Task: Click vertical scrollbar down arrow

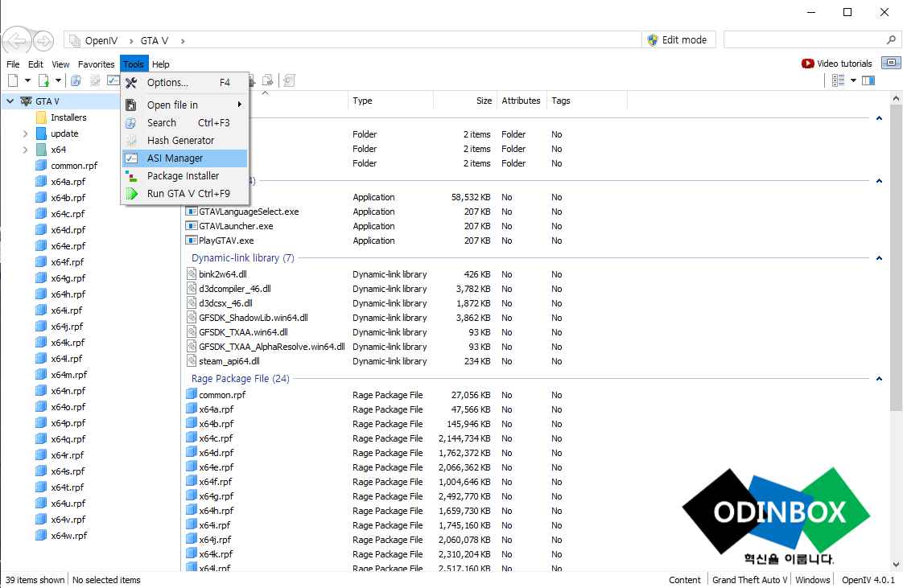Action: click(896, 565)
